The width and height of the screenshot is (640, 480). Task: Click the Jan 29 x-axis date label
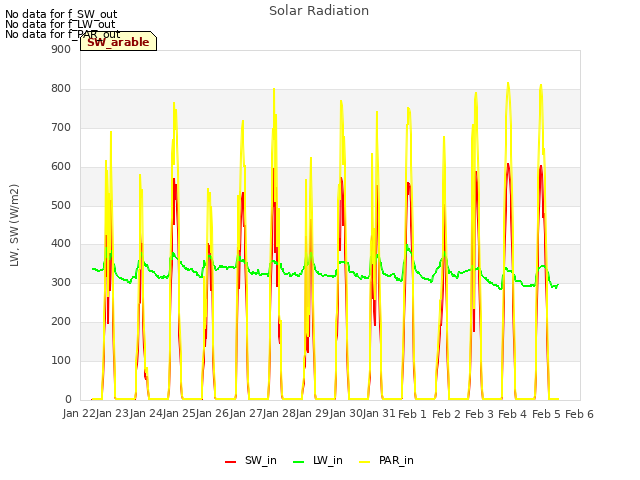[312, 413]
